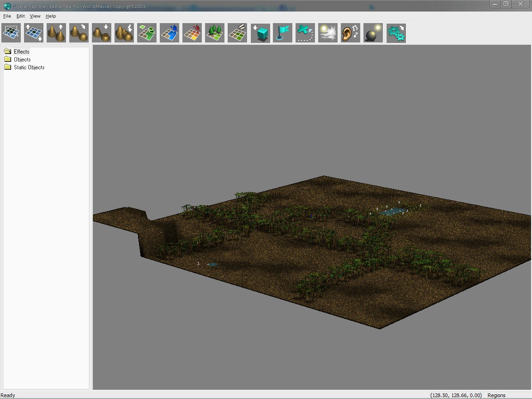The width and height of the screenshot is (532, 399).
Task: Open the teal gears settings tool
Action: [x=396, y=33]
